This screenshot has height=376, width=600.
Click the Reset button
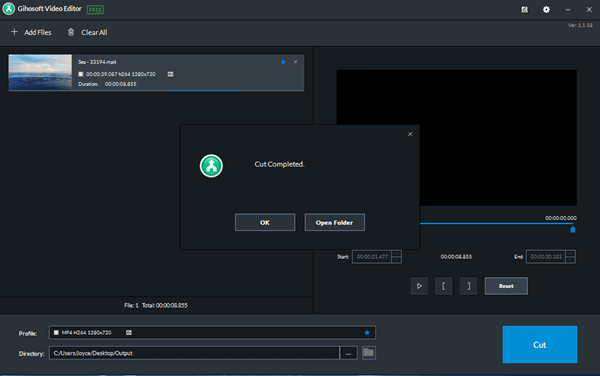coord(506,286)
